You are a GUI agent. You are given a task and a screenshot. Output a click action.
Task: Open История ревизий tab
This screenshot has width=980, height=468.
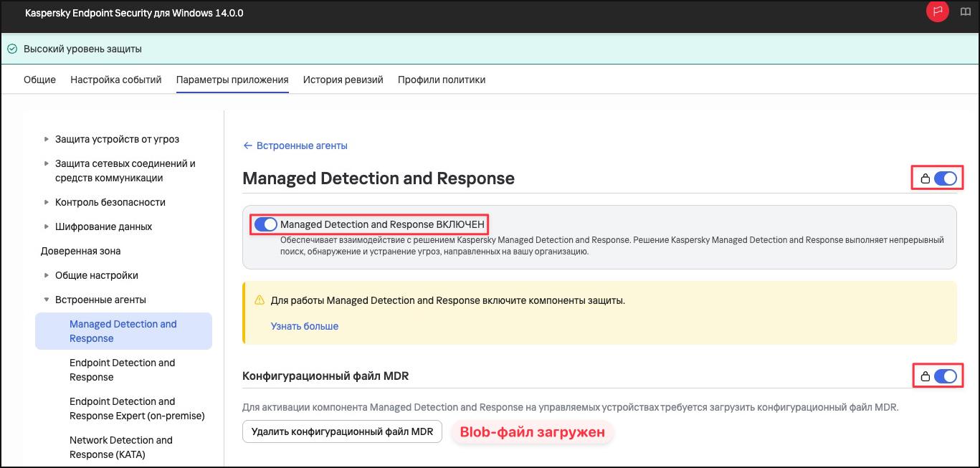pyautogui.click(x=343, y=80)
